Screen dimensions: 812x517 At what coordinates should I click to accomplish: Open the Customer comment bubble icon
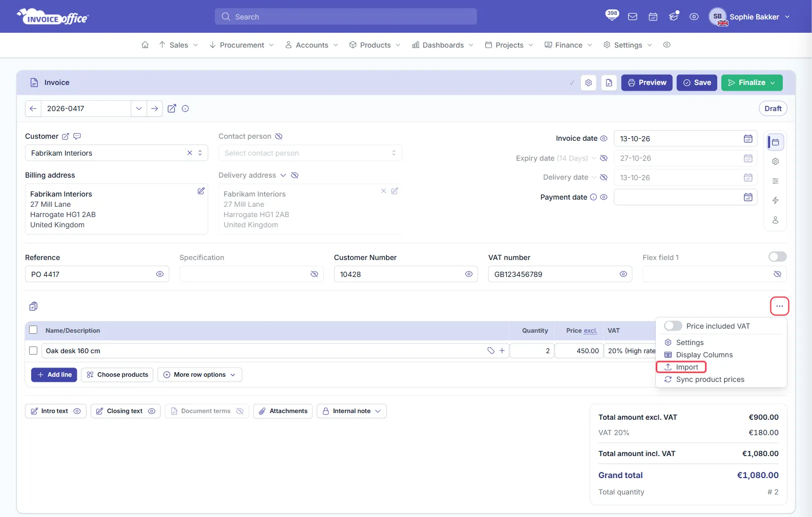tap(77, 136)
